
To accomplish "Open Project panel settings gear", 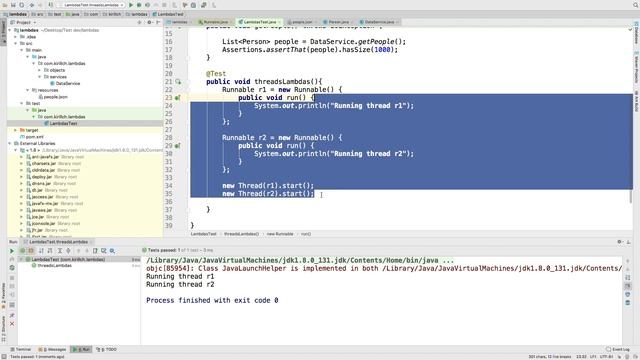I will tap(149, 22).
